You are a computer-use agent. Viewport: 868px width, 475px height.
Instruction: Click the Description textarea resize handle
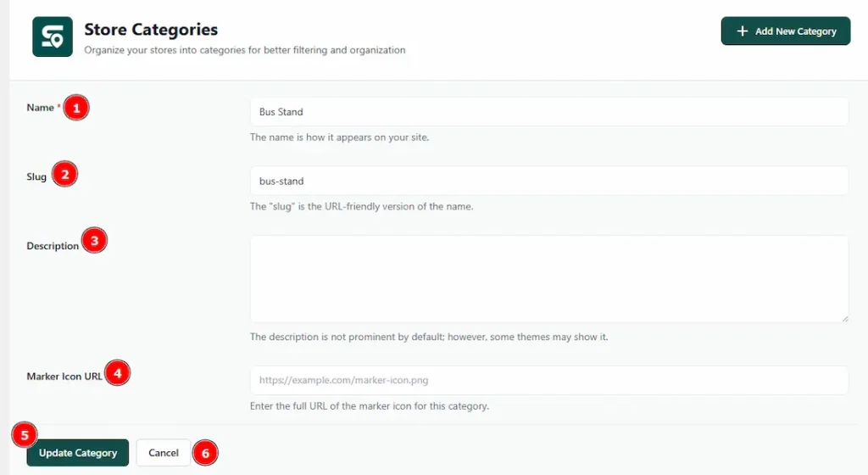coord(844,318)
